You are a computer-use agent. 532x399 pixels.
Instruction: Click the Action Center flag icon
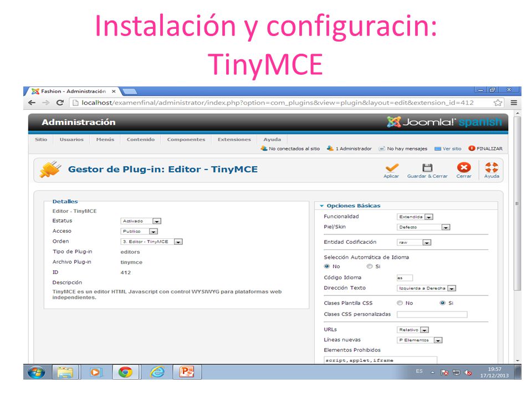(x=444, y=372)
